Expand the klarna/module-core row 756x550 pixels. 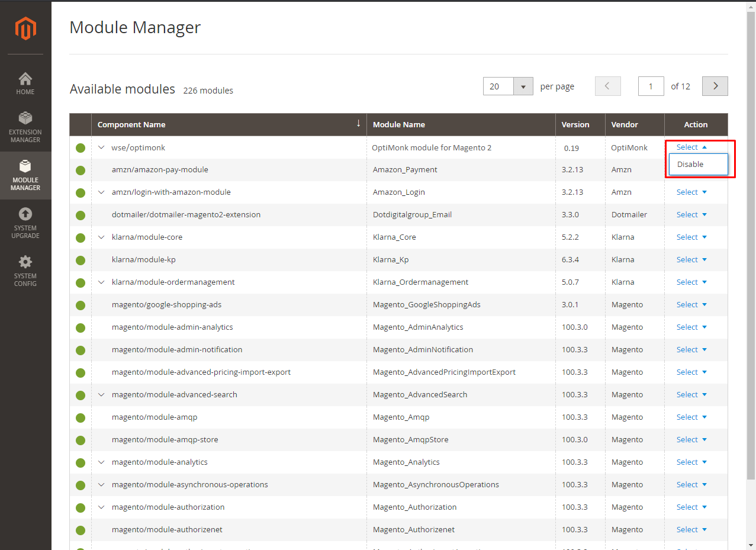[x=101, y=237]
